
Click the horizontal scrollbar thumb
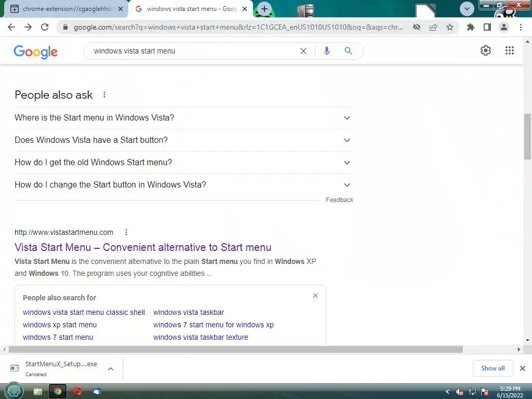coord(236,350)
